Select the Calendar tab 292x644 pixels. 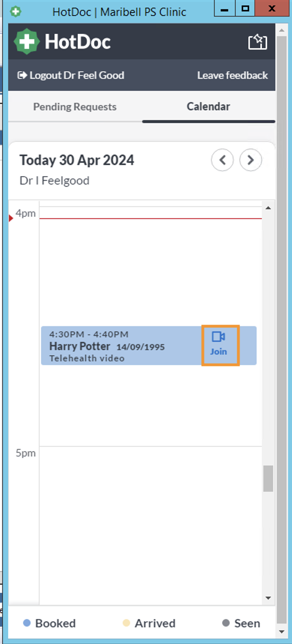208,107
